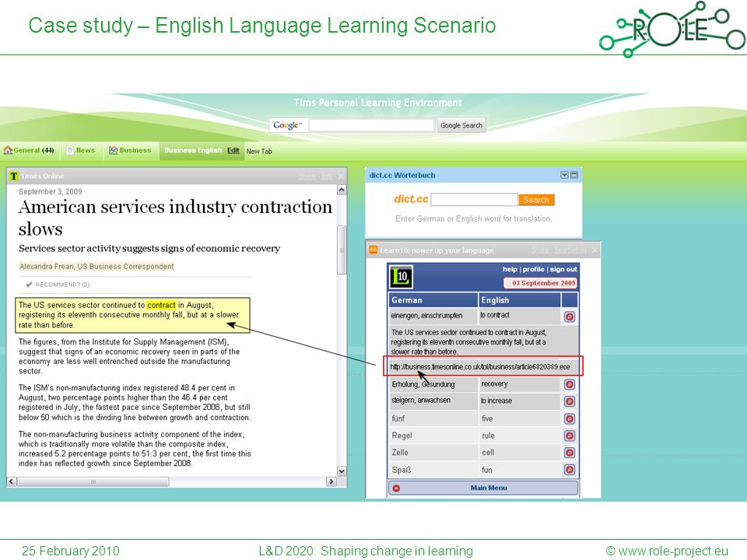
Task: Click the Google logo beside the search box
Action: pyautogui.click(x=287, y=125)
